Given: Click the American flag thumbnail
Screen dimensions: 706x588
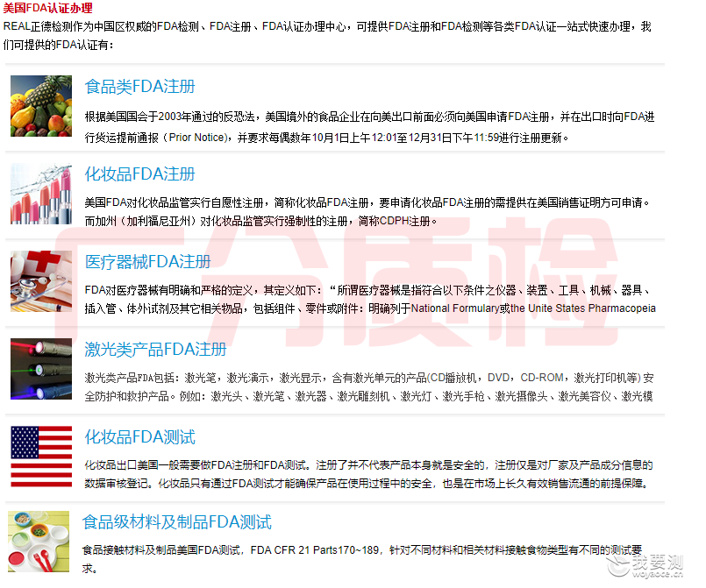Looking at the screenshot, I should pyautogui.click(x=41, y=457).
